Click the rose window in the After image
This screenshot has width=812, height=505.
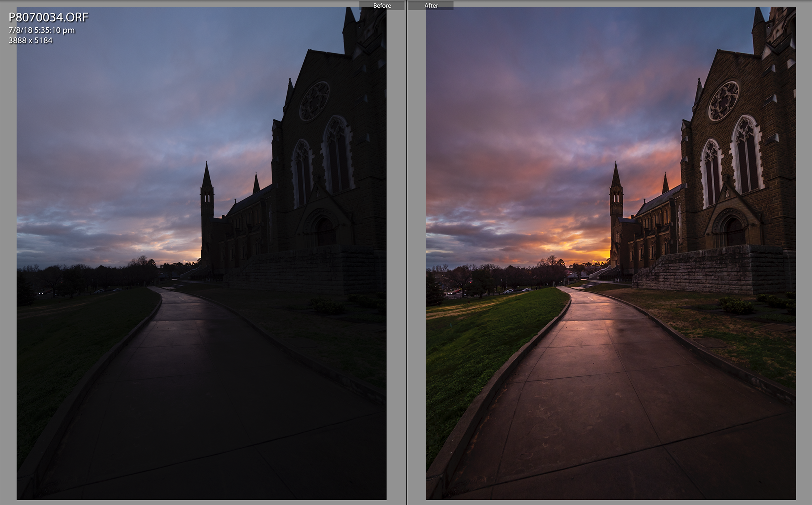[723, 101]
